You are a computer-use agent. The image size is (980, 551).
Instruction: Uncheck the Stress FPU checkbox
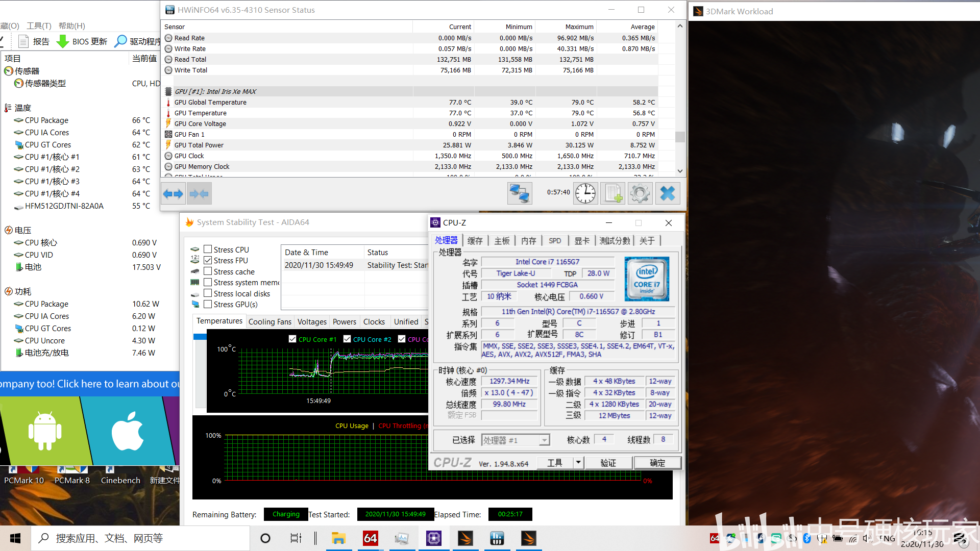click(208, 260)
